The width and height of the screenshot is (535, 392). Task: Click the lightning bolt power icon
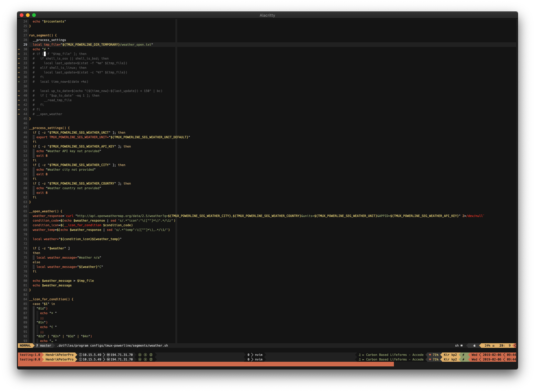pyautogui.click(x=463, y=355)
